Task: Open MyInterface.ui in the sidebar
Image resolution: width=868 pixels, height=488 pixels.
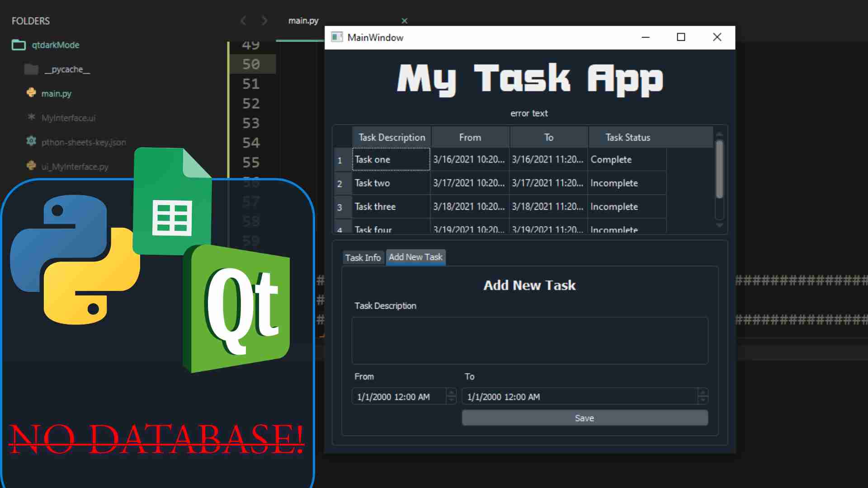Action: (68, 118)
